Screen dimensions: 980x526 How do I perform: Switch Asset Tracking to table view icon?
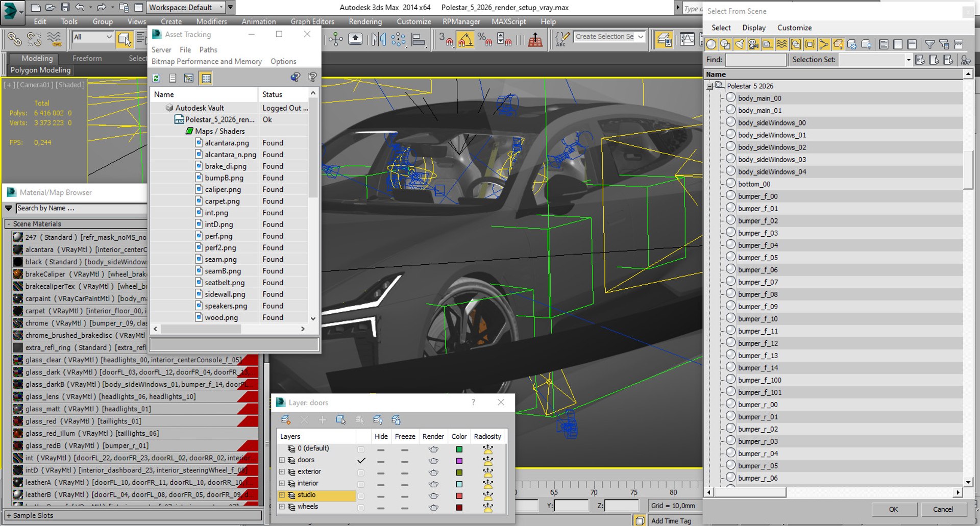(206, 78)
